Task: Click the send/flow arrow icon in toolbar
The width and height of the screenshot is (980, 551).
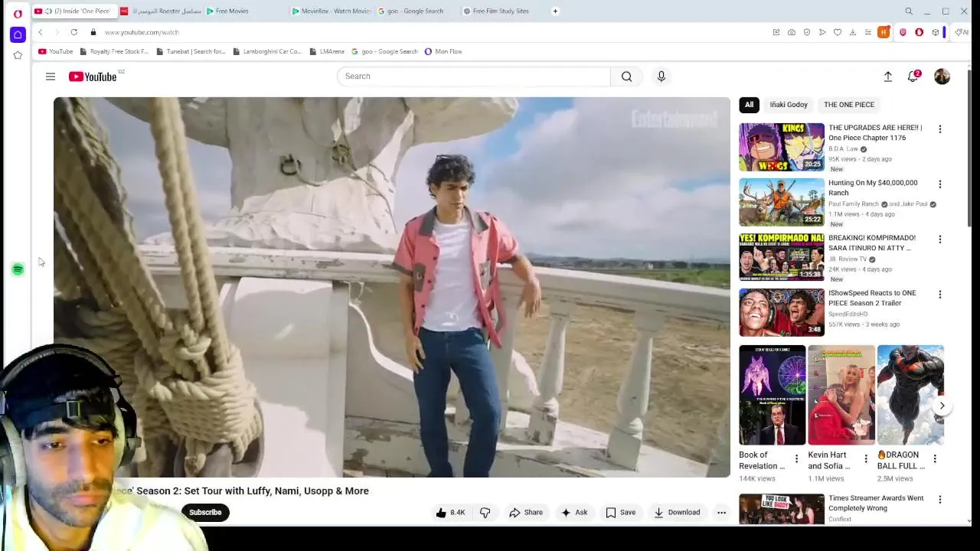Action: (x=822, y=32)
